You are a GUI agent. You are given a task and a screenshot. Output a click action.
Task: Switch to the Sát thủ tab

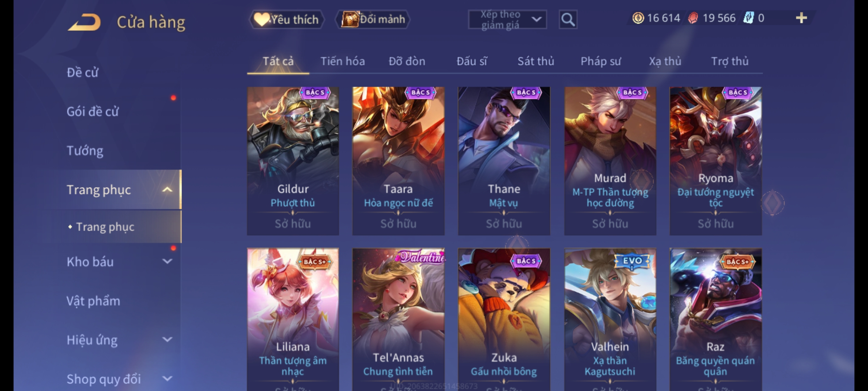click(536, 61)
